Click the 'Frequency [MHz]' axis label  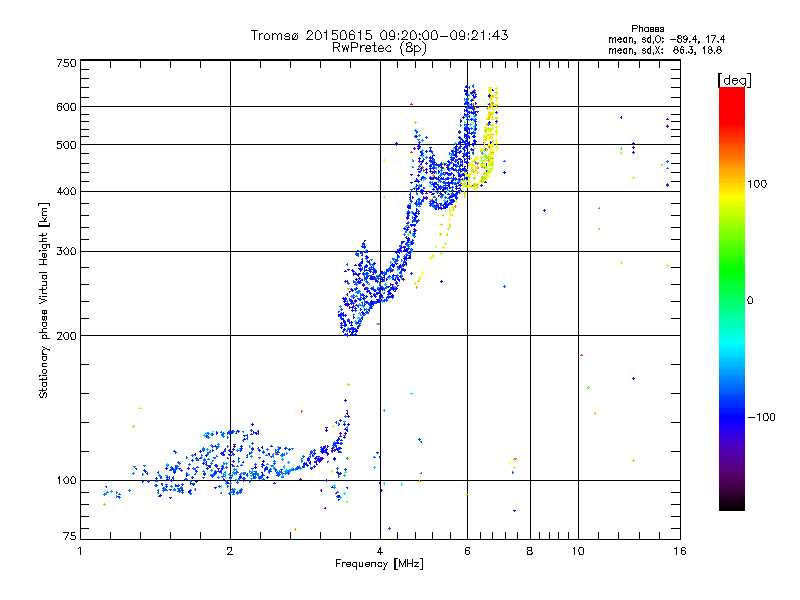(379, 564)
